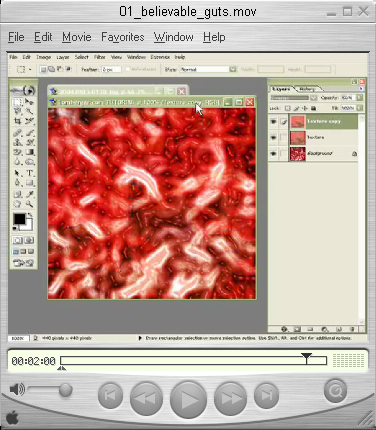The image size is (376, 430).
Task: Select the Hand tool
Action: pos(18,204)
